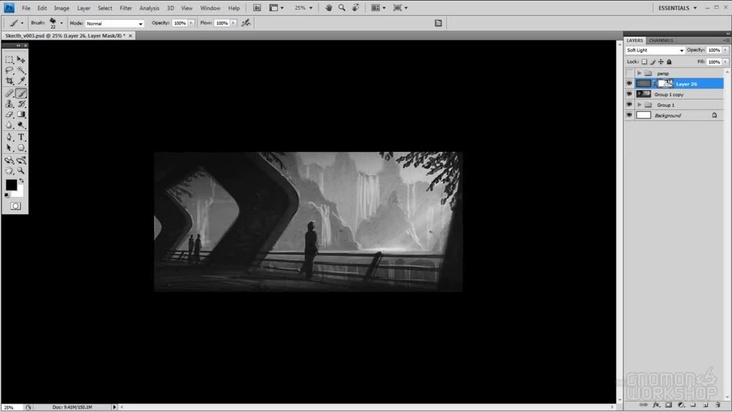This screenshot has height=412, width=732.
Task: Open layer Fill slider arrow
Action: pos(725,62)
